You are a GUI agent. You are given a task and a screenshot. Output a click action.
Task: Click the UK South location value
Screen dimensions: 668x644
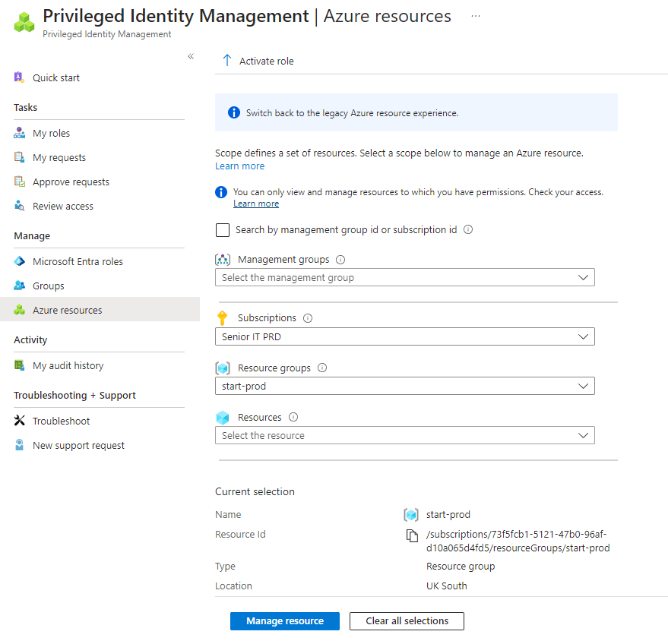point(446,586)
